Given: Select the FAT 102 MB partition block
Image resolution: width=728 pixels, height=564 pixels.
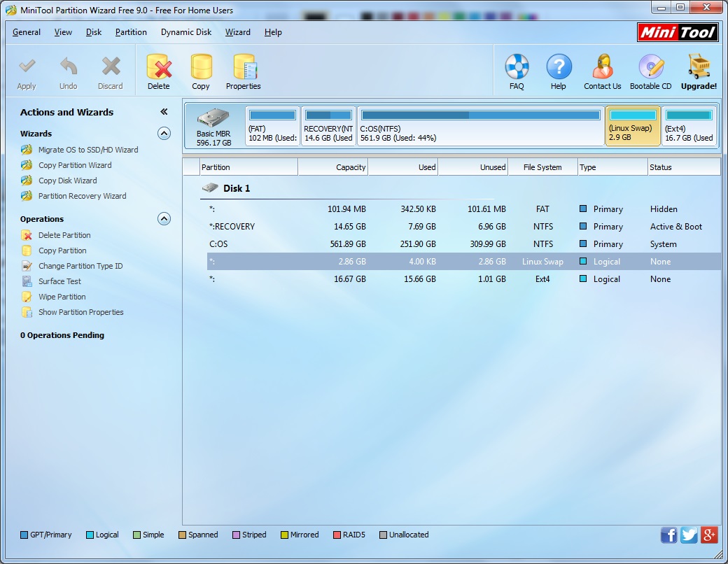Looking at the screenshot, I should (272, 126).
